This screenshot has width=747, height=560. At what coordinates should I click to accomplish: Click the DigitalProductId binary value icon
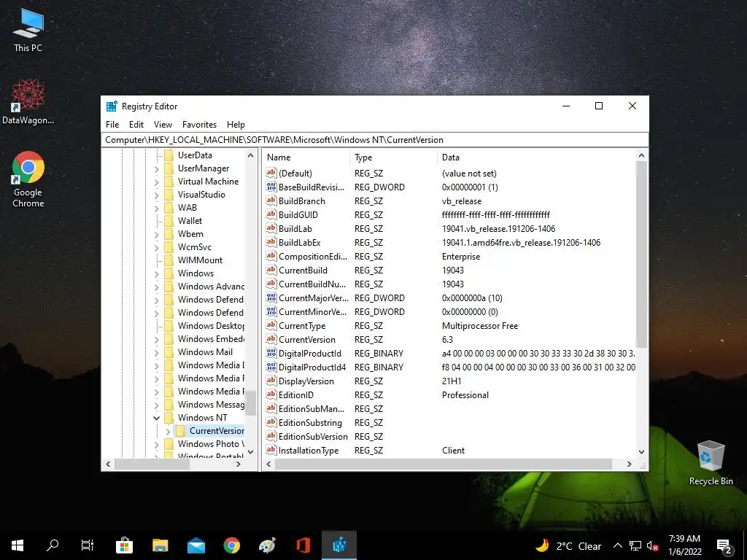point(271,354)
